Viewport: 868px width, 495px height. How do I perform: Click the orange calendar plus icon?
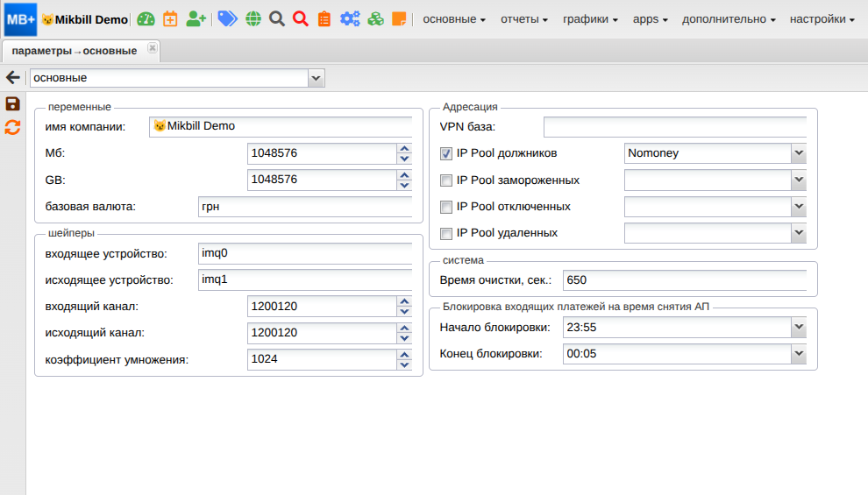170,19
